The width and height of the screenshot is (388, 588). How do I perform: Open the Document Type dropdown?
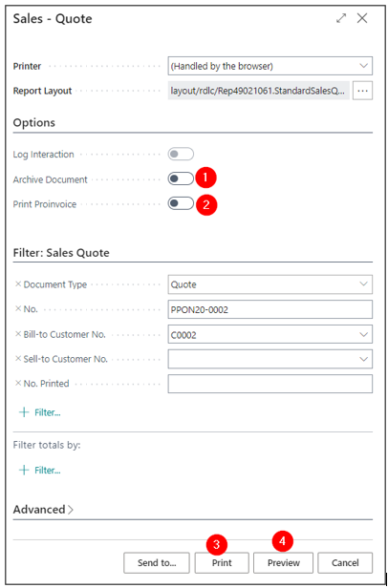pos(270,284)
